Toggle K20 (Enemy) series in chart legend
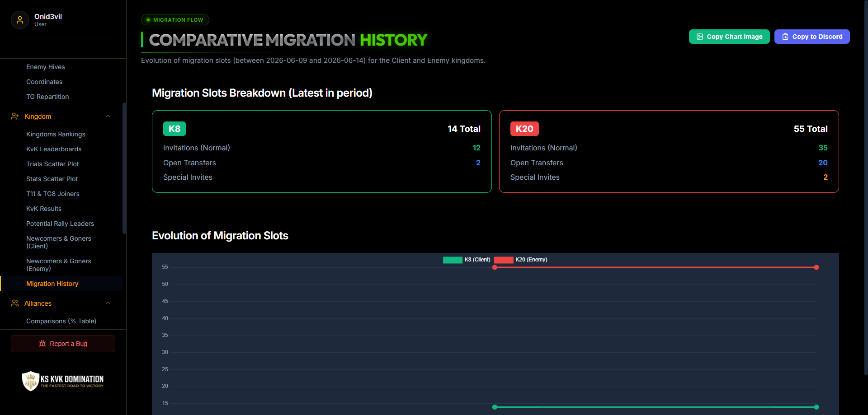The width and height of the screenshot is (868, 415). [521, 260]
